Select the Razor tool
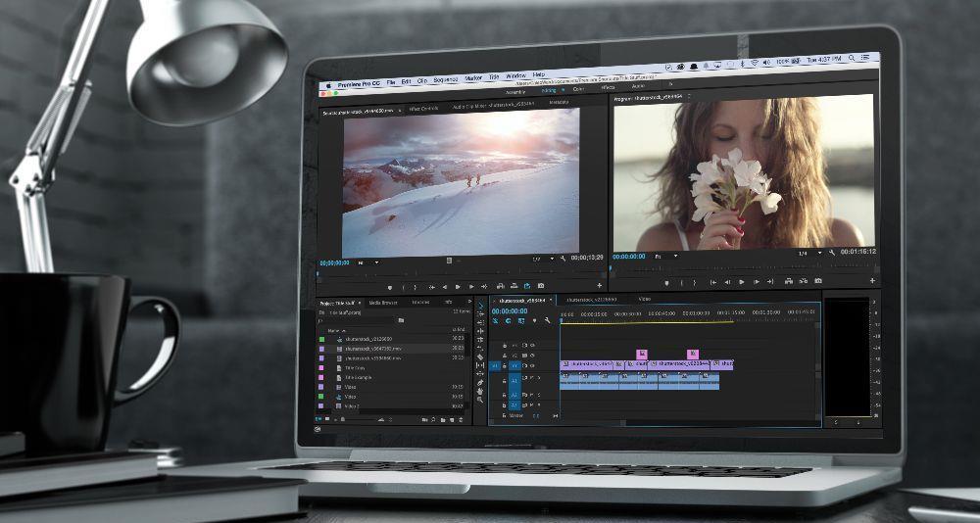The image size is (980, 523). tap(480, 357)
